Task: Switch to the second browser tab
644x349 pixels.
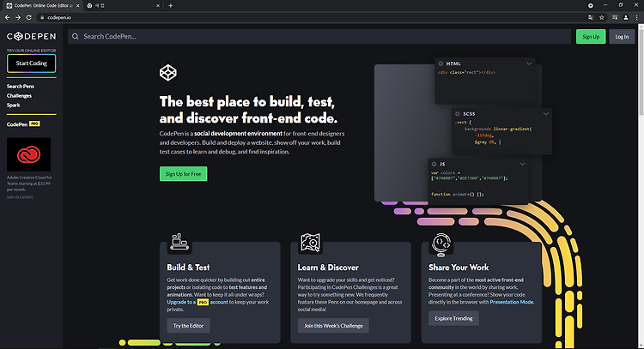Action: coord(123,6)
